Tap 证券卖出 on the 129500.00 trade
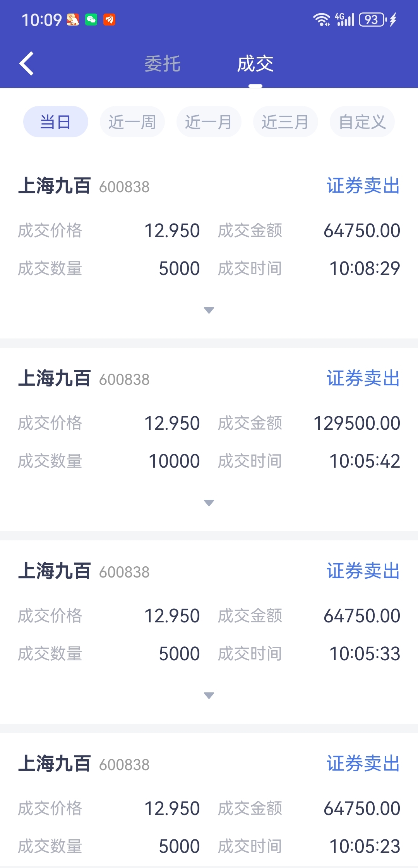Screen dimensions: 418x868 363,378
